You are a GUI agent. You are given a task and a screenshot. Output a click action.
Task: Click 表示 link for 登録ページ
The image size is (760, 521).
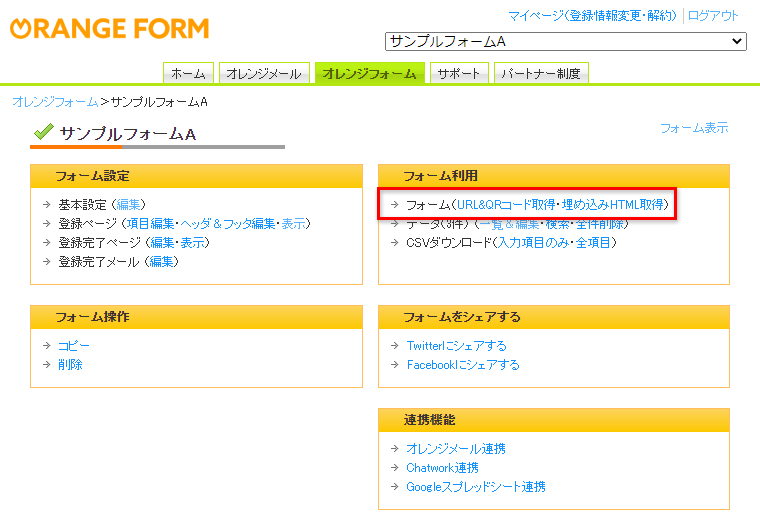pos(293,223)
